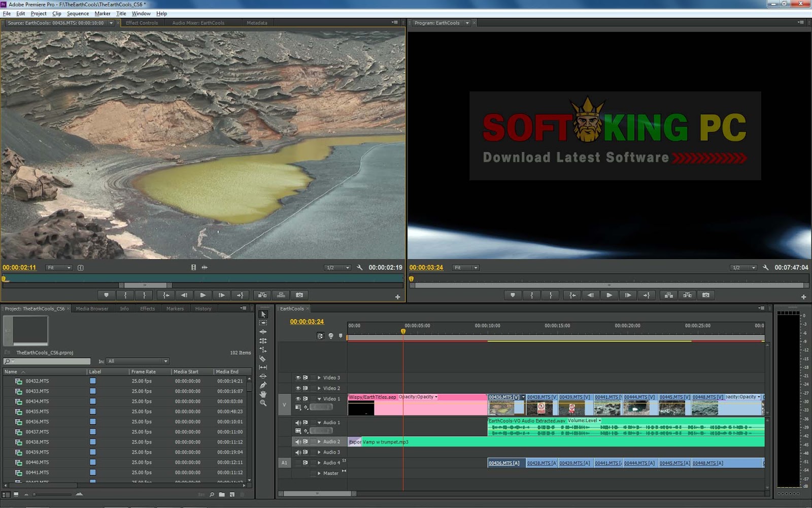Hide Video 1 track output eye
The width and height of the screenshot is (812, 508).
click(x=298, y=399)
